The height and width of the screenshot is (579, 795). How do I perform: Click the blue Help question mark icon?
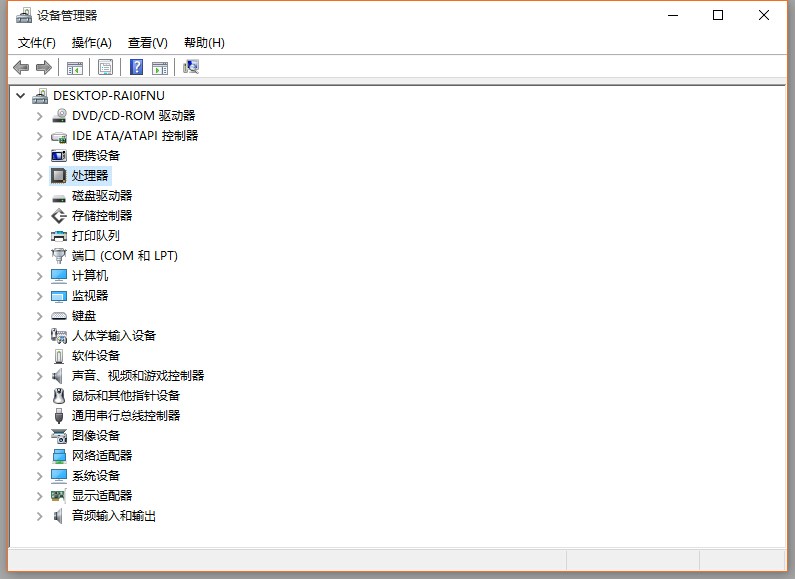point(136,67)
